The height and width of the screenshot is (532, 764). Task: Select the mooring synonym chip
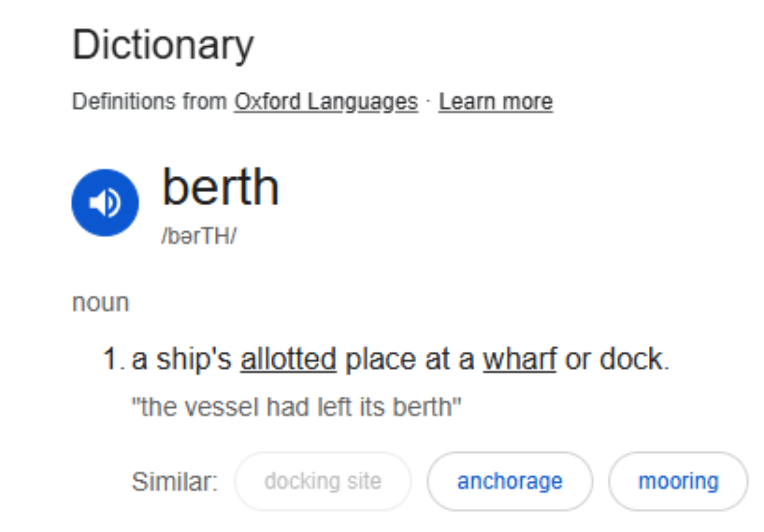coord(678,481)
